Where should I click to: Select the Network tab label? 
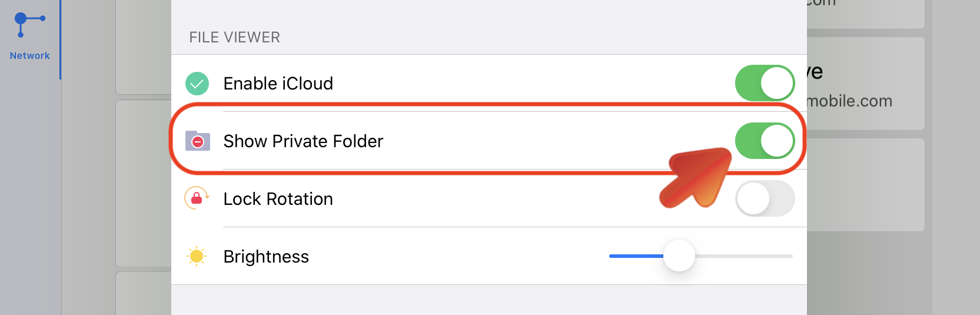29,55
